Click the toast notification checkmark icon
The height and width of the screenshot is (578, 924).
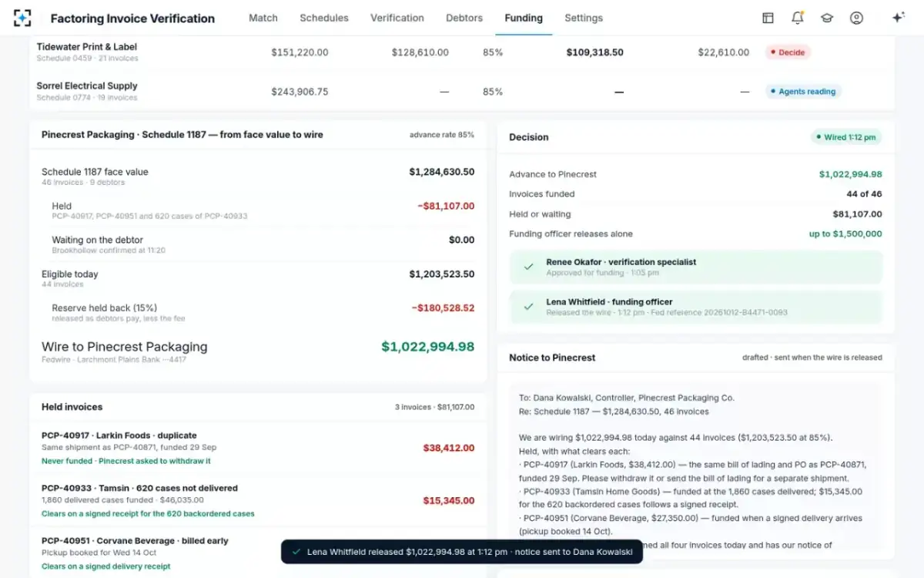coord(296,552)
